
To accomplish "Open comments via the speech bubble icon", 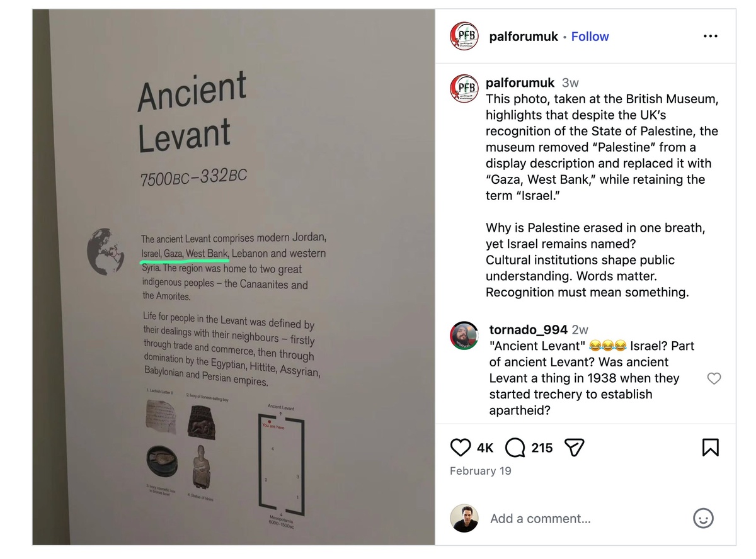I will pos(515,448).
